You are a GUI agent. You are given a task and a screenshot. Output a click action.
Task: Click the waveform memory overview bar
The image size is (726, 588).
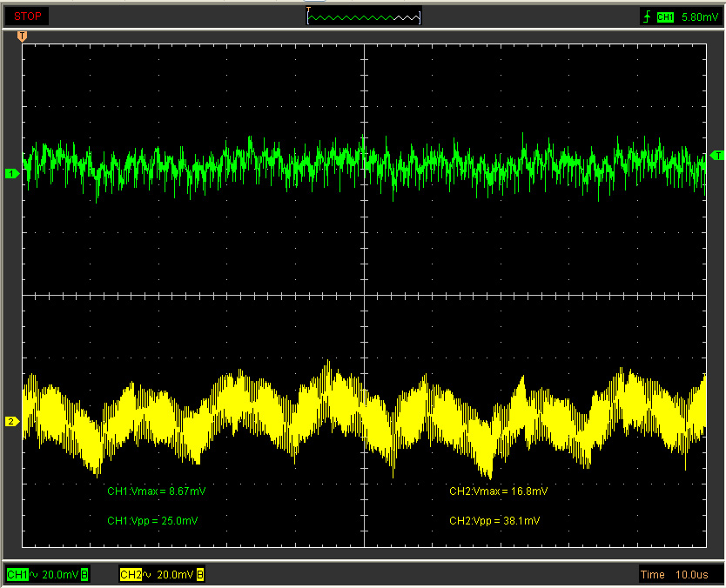(364, 17)
